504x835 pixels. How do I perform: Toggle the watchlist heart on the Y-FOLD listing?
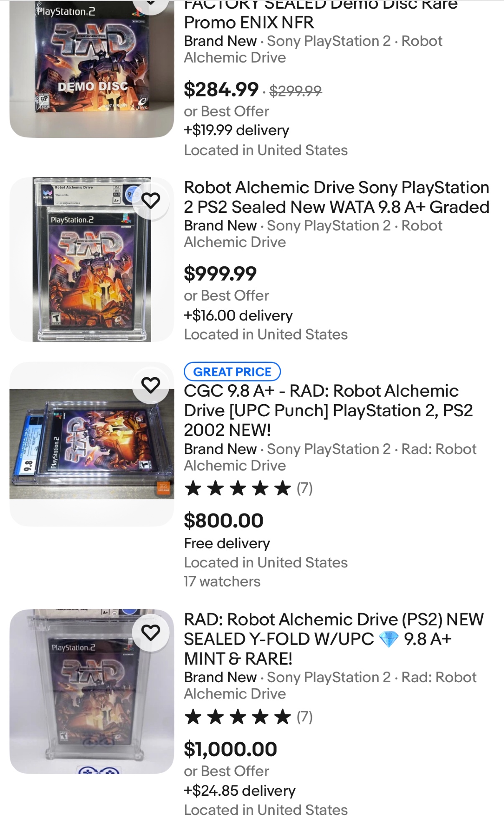[151, 633]
